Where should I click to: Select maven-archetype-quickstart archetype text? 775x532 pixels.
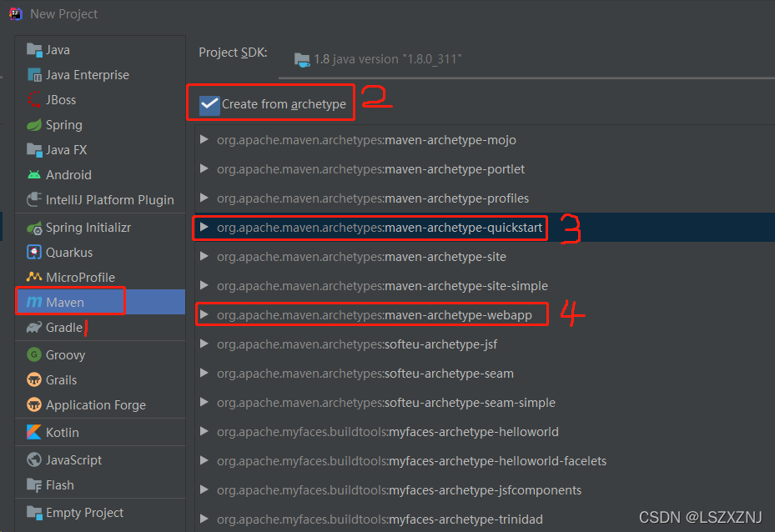point(380,228)
